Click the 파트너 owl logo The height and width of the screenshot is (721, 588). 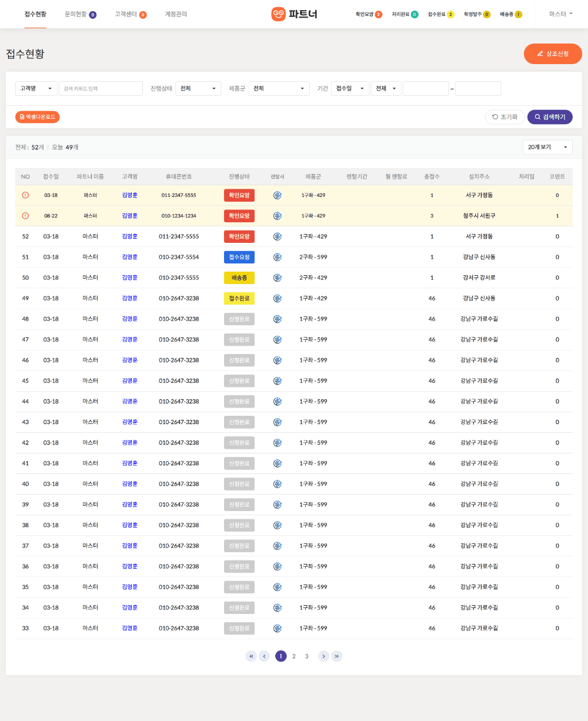pyautogui.click(x=294, y=14)
